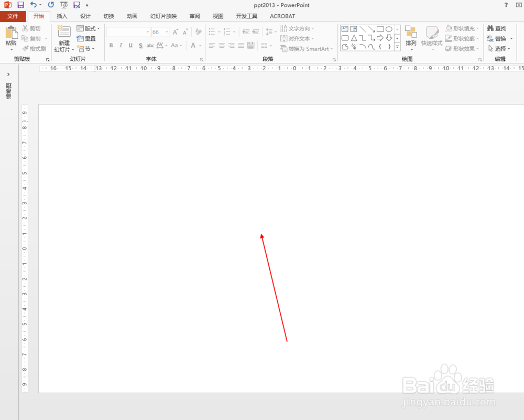Viewport: 524px width, 420px height.
Task: Open character spacing AV dropdown
Action: pos(162,46)
